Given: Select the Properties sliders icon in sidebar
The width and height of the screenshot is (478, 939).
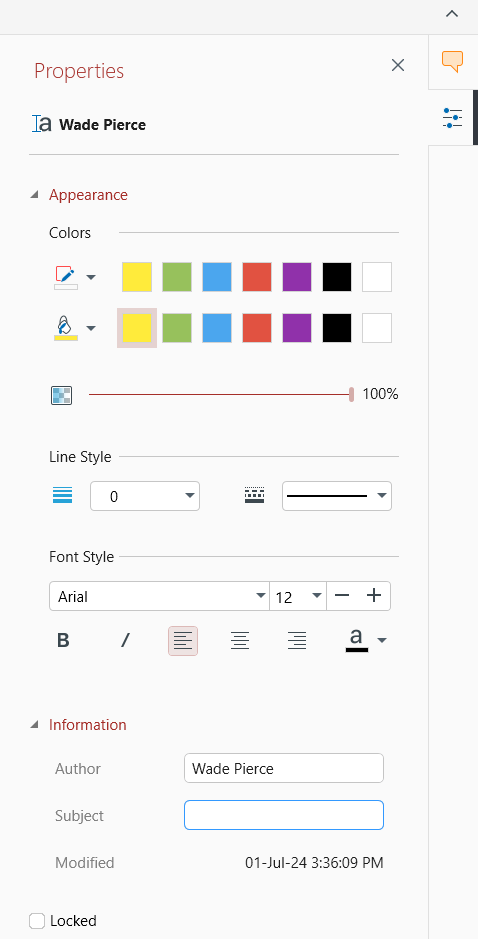Looking at the screenshot, I should coord(452,117).
